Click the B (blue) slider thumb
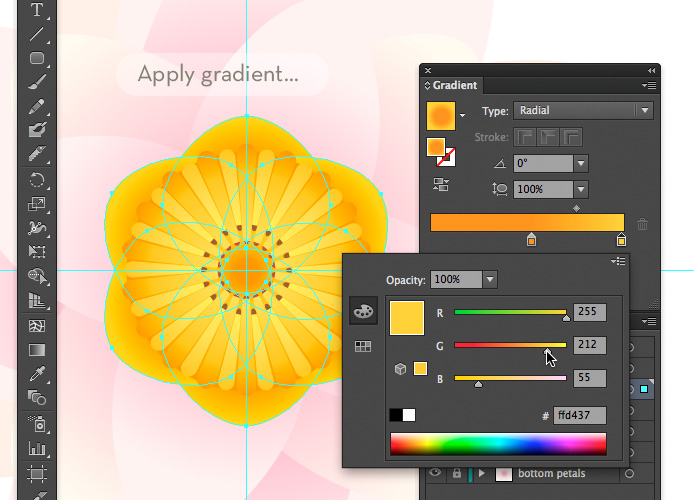The width and height of the screenshot is (694, 500). [478, 385]
